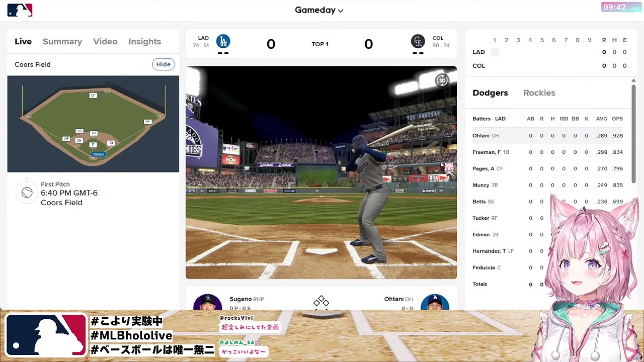This screenshot has width=644, height=362.
Task: Open the Insights tab
Action: pyautogui.click(x=144, y=42)
